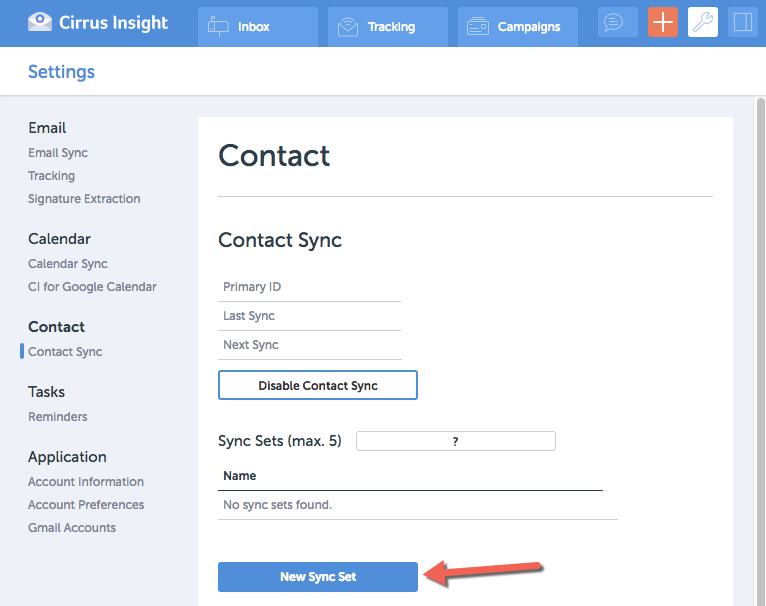Open the Campaigns tab
This screenshot has height=606, width=766.
coord(518,27)
